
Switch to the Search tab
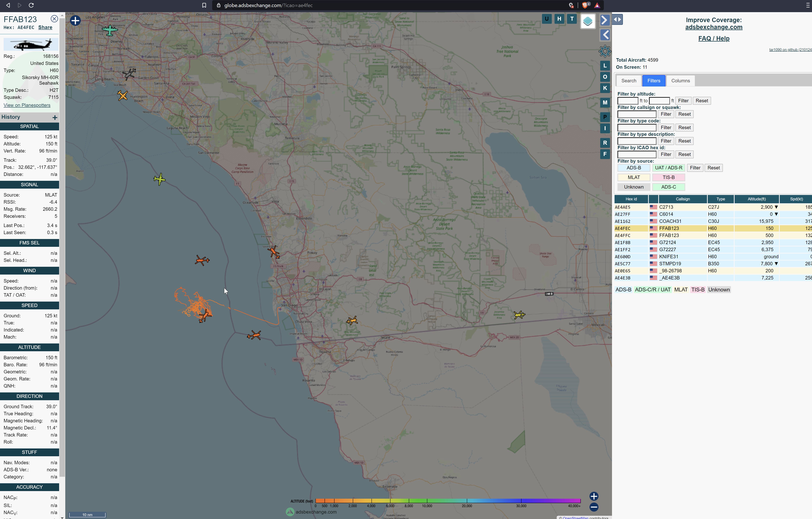click(628, 81)
